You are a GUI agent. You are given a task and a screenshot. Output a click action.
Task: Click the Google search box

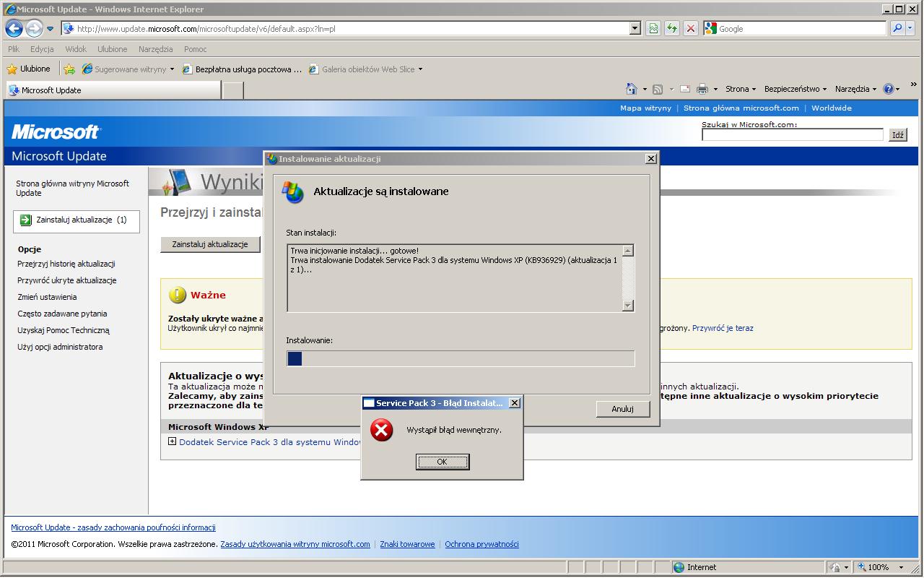point(801,29)
